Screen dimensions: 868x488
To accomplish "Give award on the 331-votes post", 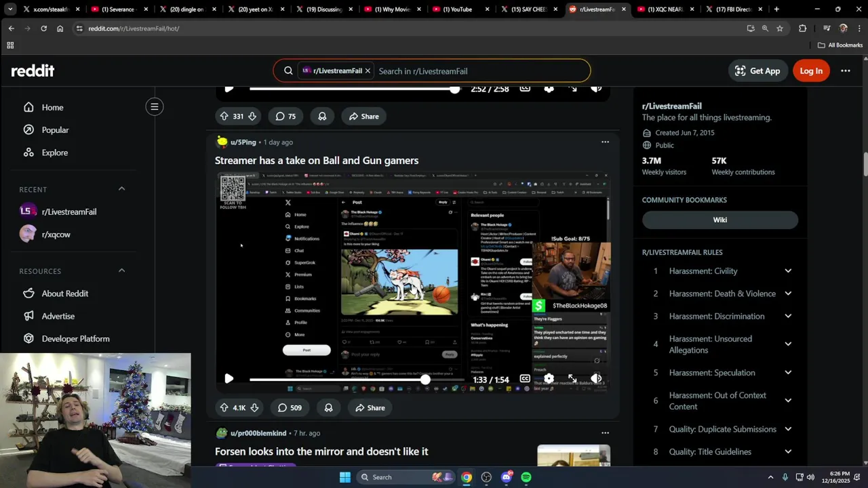I will [x=322, y=117].
